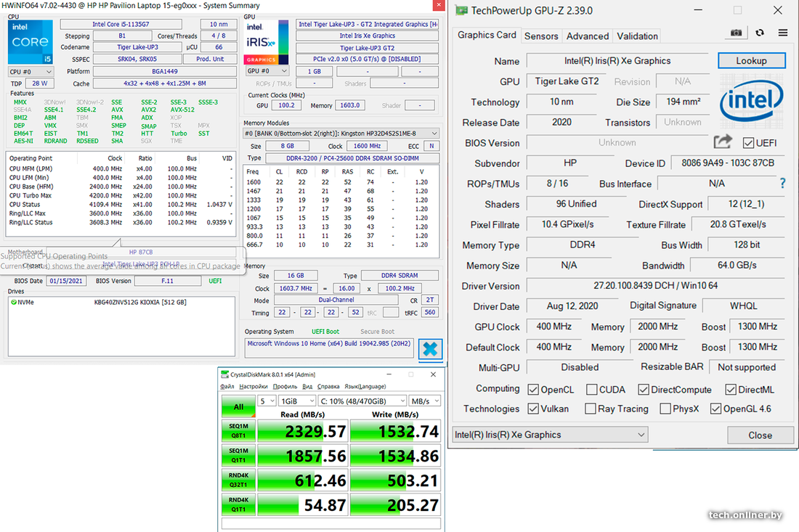The height and width of the screenshot is (532, 799).
Task: Click the camera screenshot icon in GPU-Z
Action: point(737,33)
